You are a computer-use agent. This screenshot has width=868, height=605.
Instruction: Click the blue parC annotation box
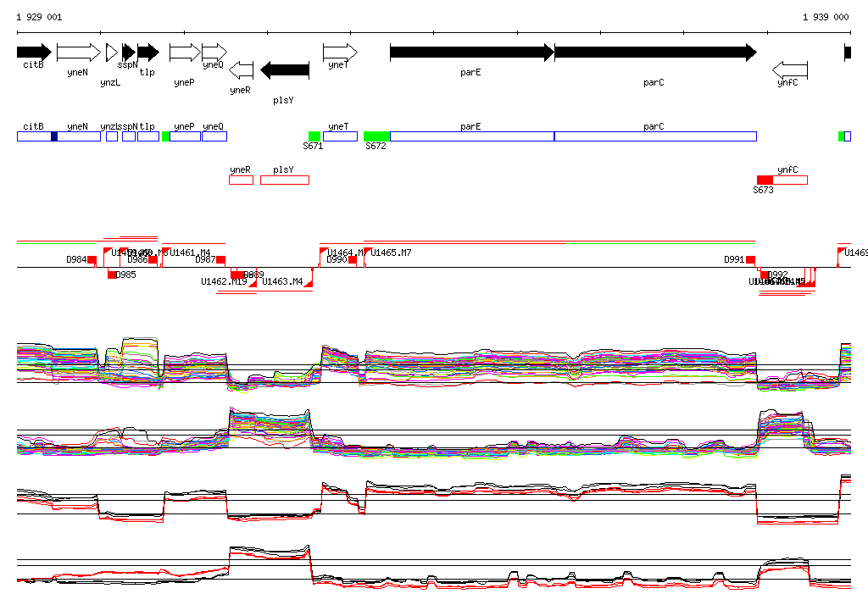[x=655, y=136]
